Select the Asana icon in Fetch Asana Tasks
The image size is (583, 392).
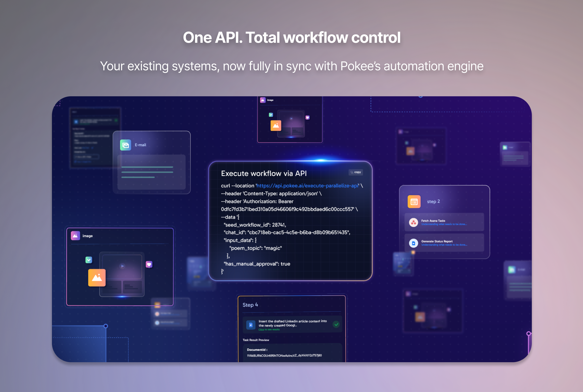click(x=414, y=222)
